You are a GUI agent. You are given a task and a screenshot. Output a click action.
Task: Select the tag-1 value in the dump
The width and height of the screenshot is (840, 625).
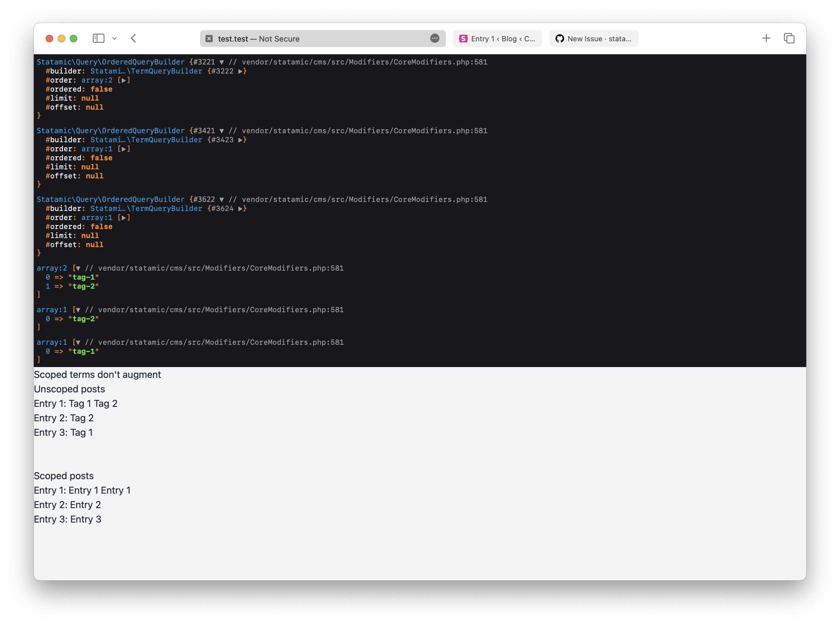pos(83,277)
